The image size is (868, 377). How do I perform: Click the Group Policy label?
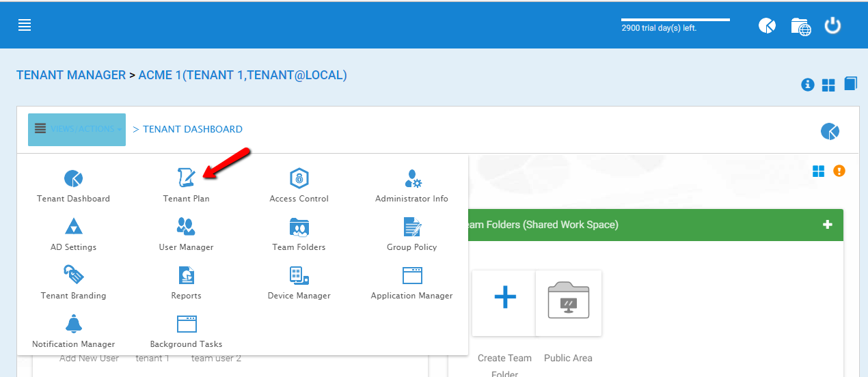click(412, 247)
